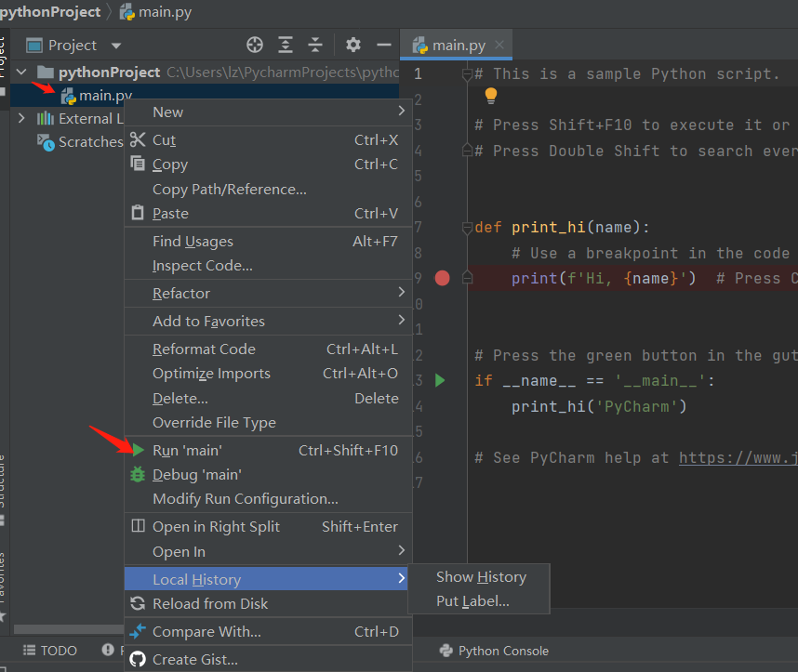Click Reload from Disk refresh icon
The image size is (798, 672).
[138, 603]
